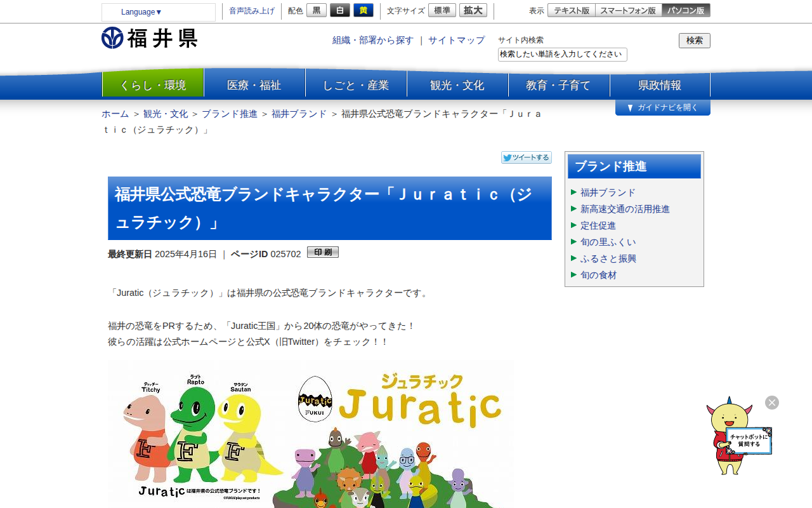Image resolution: width=812 pixels, height=508 pixels.
Task: Go to 福井ブランド in breadcrumb
Action: tap(299, 114)
